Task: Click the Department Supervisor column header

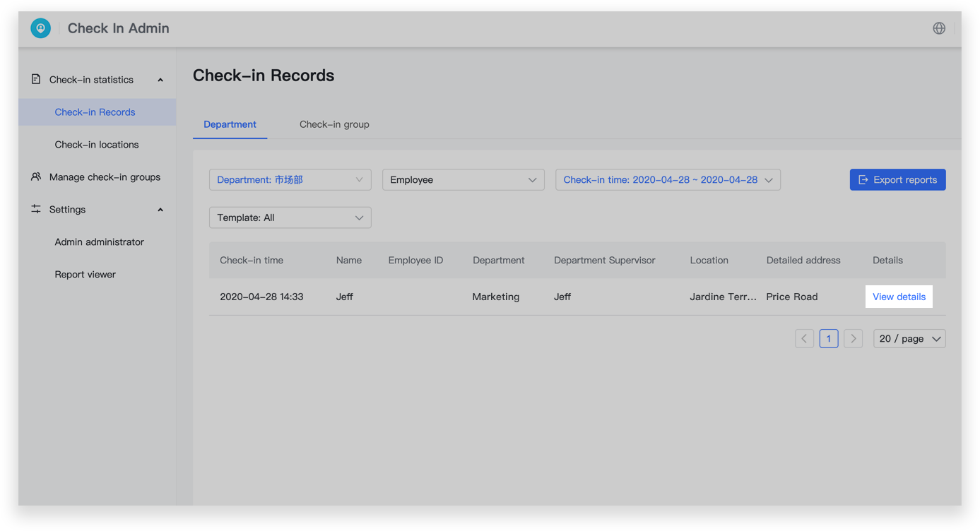Action: pyautogui.click(x=605, y=261)
